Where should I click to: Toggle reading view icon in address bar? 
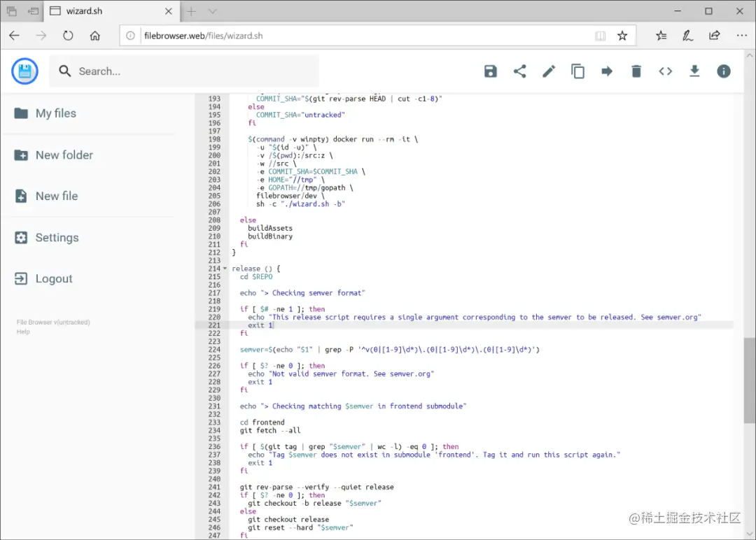pyautogui.click(x=601, y=36)
